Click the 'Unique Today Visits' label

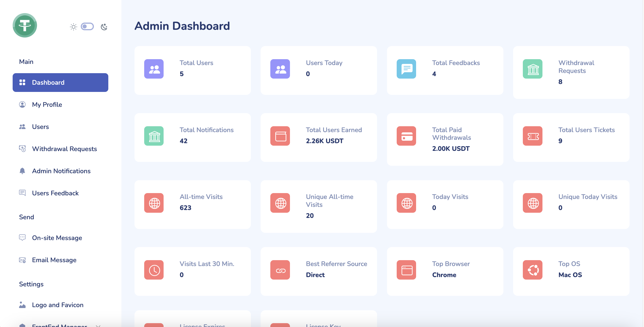[588, 197]
